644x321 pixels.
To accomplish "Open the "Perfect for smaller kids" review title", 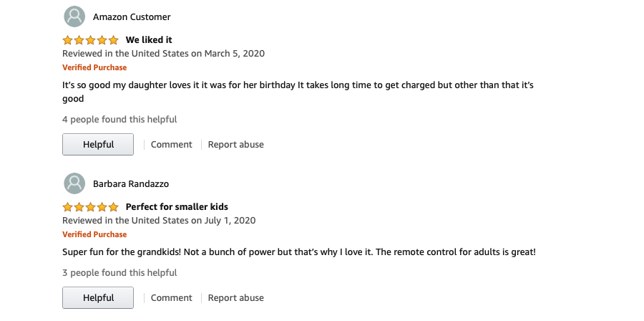I will 177,207.
